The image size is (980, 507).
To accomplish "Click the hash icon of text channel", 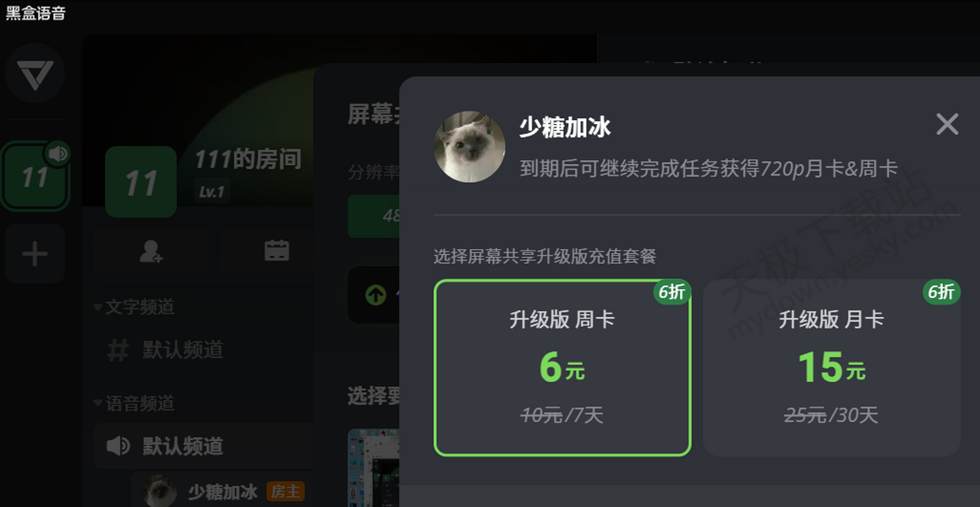I will 118,350.
